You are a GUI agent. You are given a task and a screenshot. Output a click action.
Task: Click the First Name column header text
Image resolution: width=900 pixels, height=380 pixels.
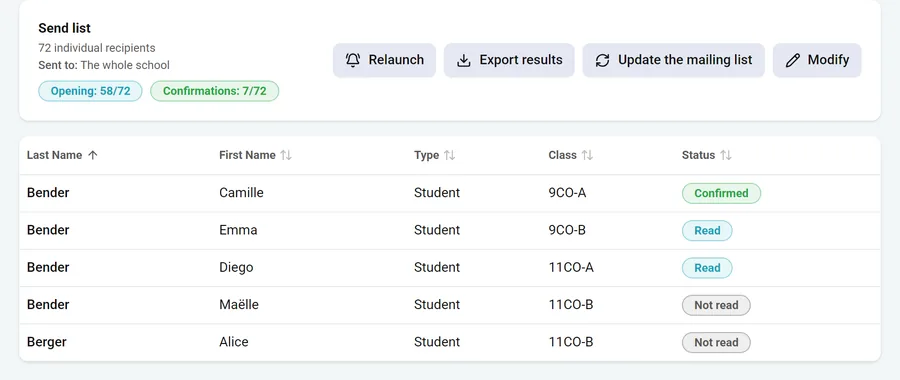point(247,155)
